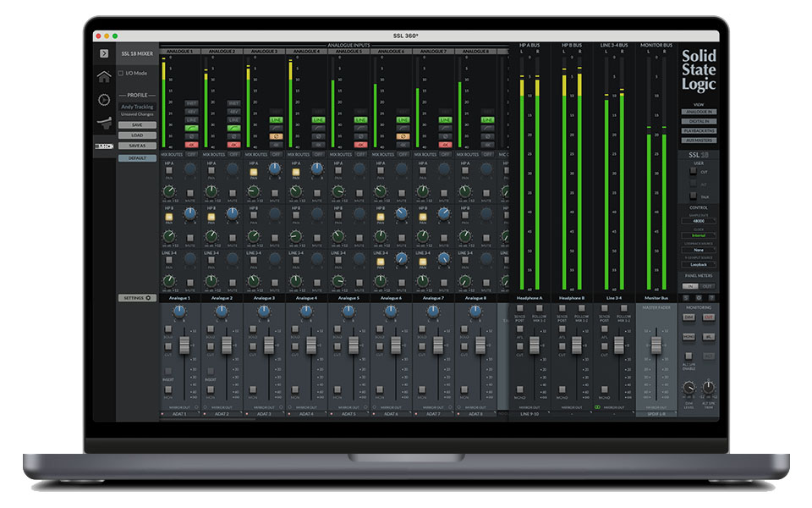Image resolution: width=812 pixels, height=508 pixels.
Task: Click the Analogue 4 channel fader
Action: 311,345
